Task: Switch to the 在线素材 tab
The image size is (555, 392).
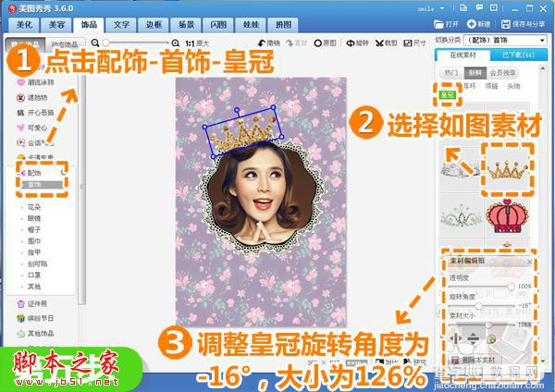Action: (x=462, y=55)
